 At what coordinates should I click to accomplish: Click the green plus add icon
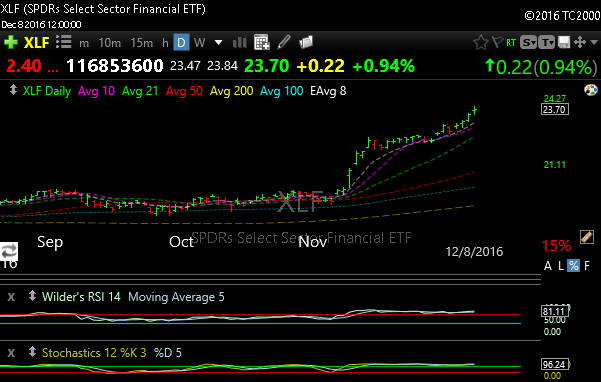10,42
